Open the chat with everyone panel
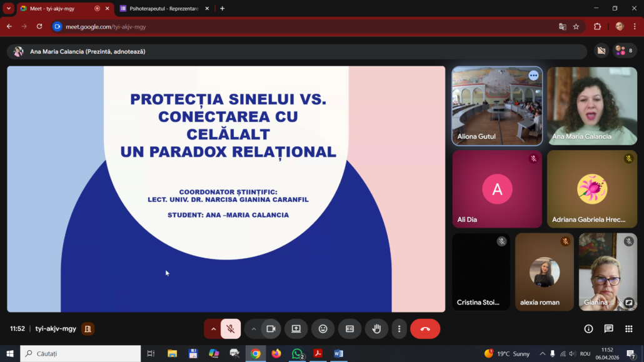Image resolution: width=644 pixels, height=362 pixels. pyautogui.click(x=609, y=329)
